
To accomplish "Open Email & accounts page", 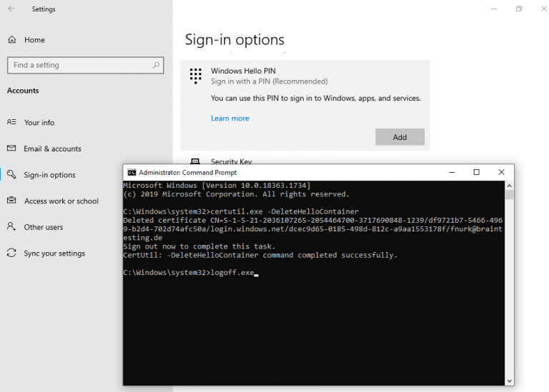I will (52, 149).
